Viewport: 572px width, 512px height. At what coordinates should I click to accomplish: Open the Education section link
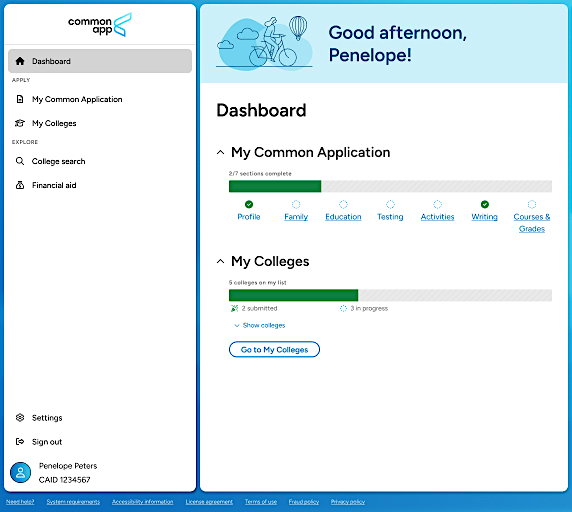tap(343, 217)
